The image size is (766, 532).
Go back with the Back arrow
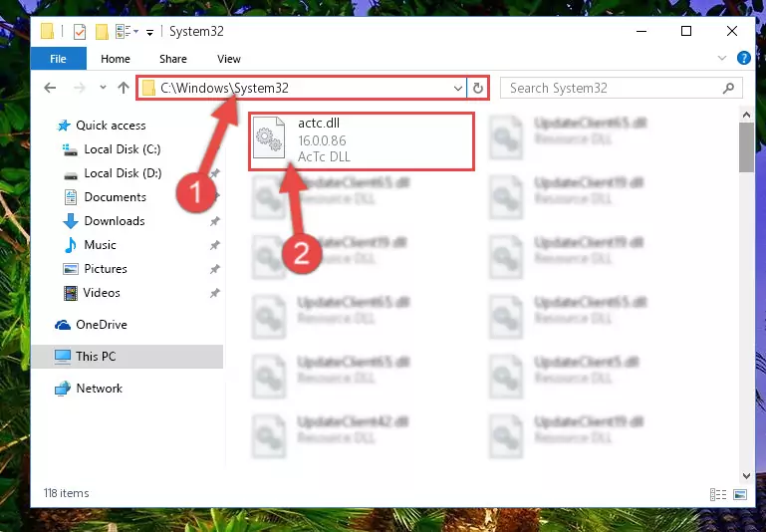(x=50, y=88)
